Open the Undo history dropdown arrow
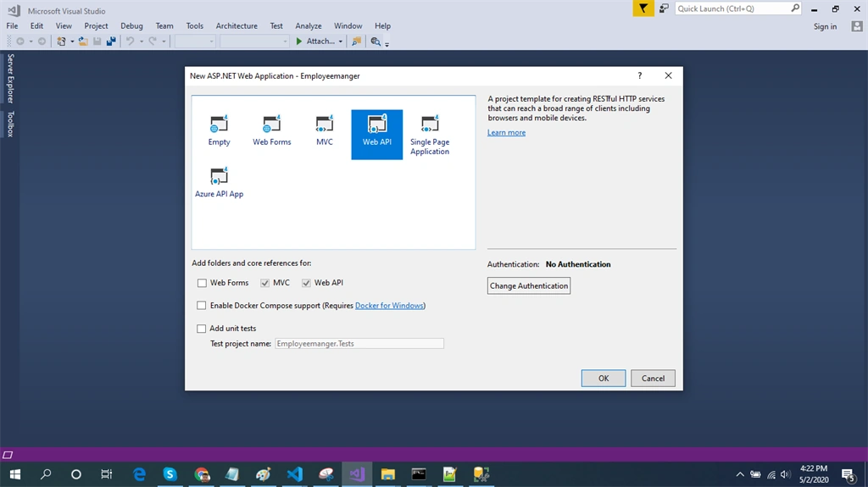The image size is (868, 487). 142,42
